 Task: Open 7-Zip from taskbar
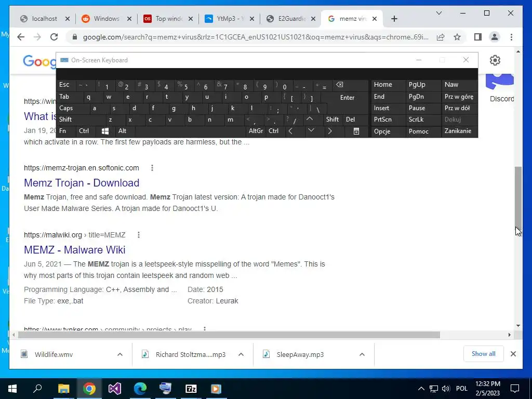coord(191,389)
